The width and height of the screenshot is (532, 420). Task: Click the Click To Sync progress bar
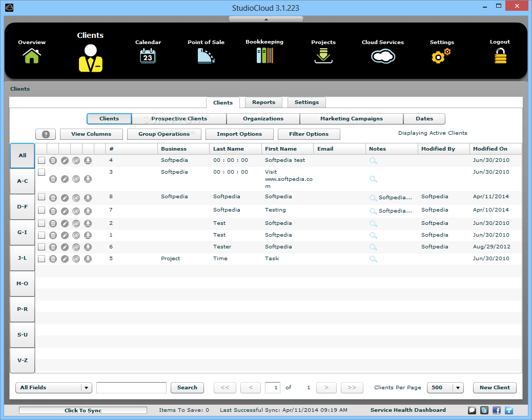click(83, 410)
